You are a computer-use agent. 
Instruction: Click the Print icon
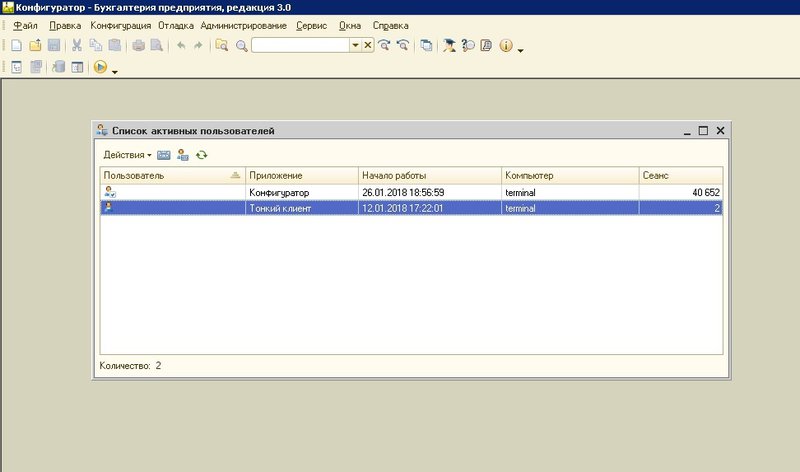pos(138,45)
